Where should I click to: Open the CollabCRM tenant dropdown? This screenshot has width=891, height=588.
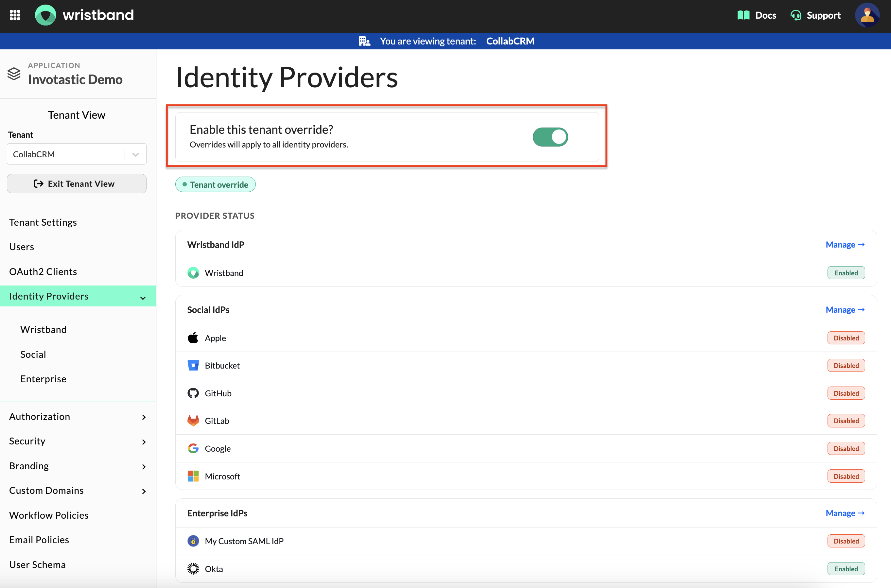click(x=77, y=154)
